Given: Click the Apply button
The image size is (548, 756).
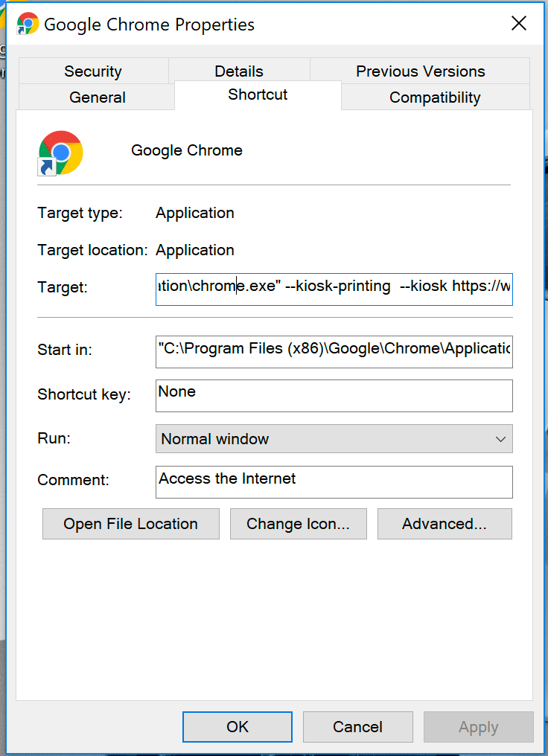Looking at the screenshot, I should 478,727.
